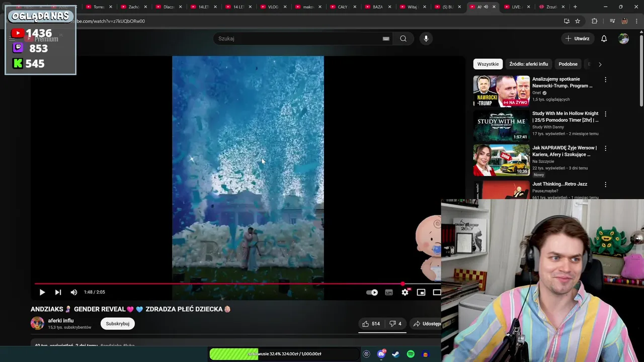The width and height of the screenshot is (644, 362).
Task: Open options for Retro Jazz video
Action: coord(605,185)
